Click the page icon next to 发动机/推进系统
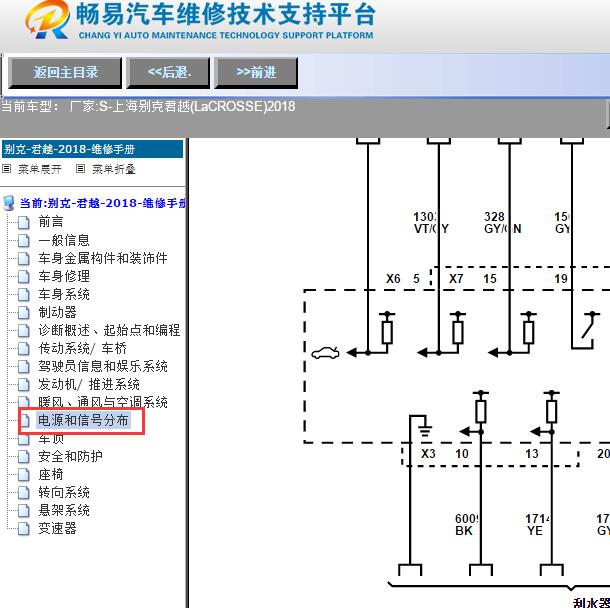 [24, 385]
